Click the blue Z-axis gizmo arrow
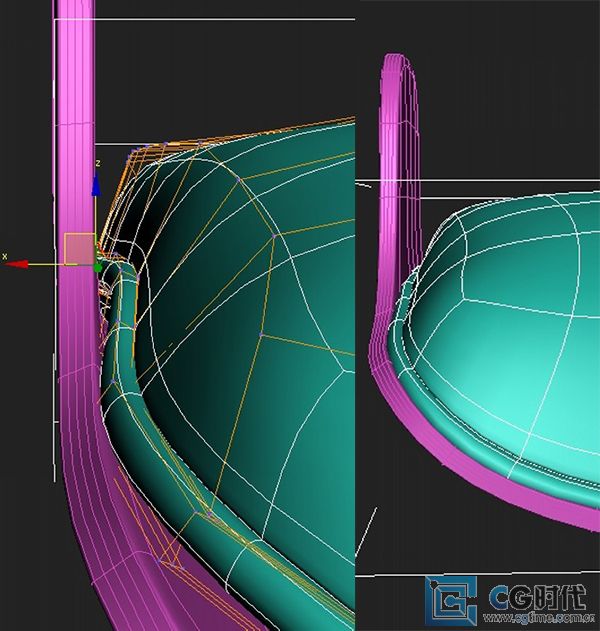The height and width of the screenshot is (631, 600). pyautogui.click(x=96, y=185)
